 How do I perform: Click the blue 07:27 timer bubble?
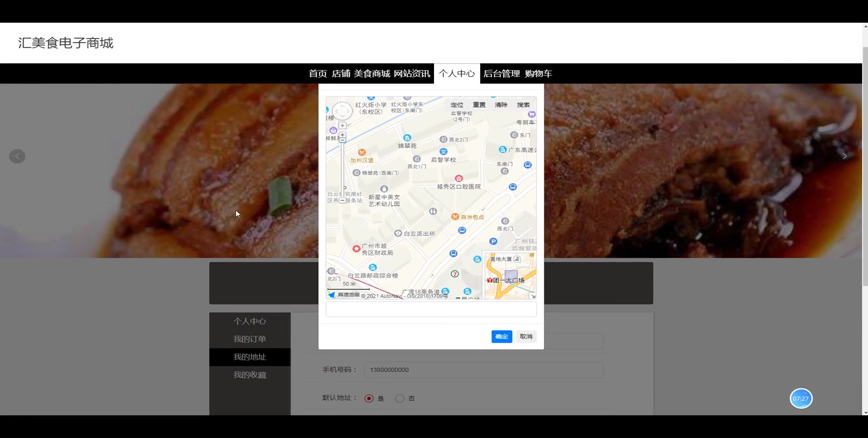coord(801,399)
